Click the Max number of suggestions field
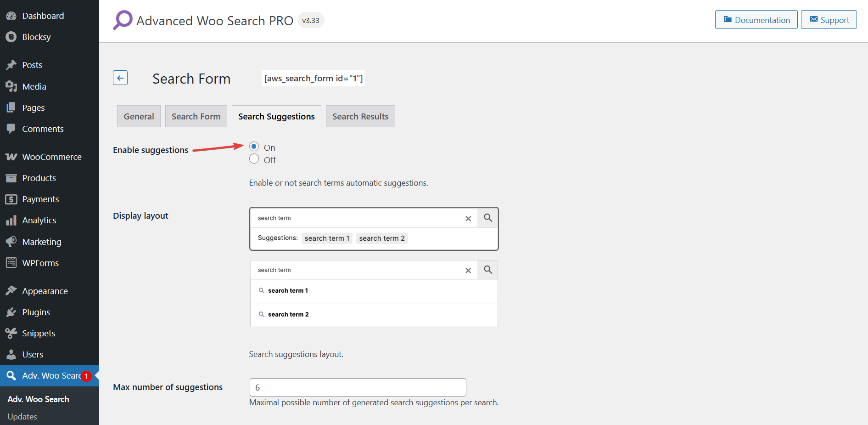This screenshot has height=425, width=868. (358, 387)
